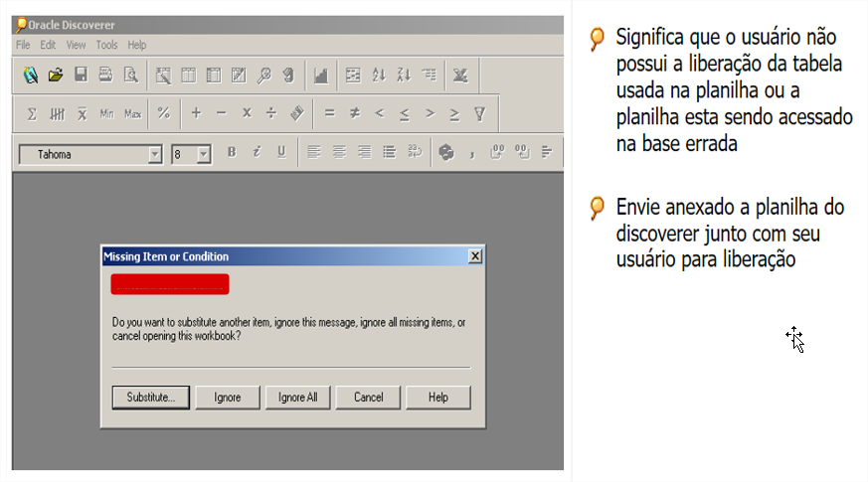Close the Missing Item or Condition dialog
The width and height of the screenshot is (868, 482).
point(475,256)
